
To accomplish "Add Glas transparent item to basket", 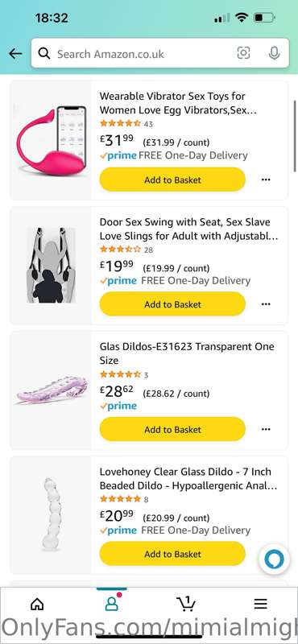I will click(x=172, y=430).
